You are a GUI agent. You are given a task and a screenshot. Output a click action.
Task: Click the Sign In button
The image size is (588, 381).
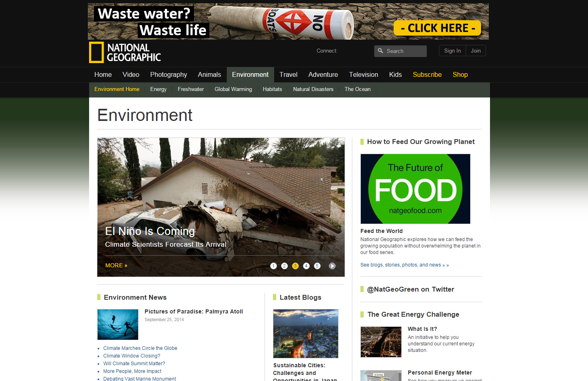click(x=452, y=51)
